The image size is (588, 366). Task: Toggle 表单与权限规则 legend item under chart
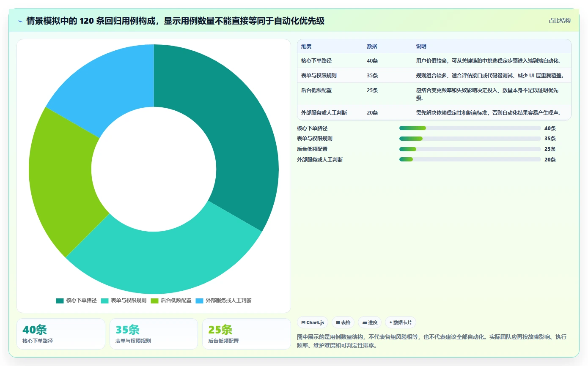[124, 300]
